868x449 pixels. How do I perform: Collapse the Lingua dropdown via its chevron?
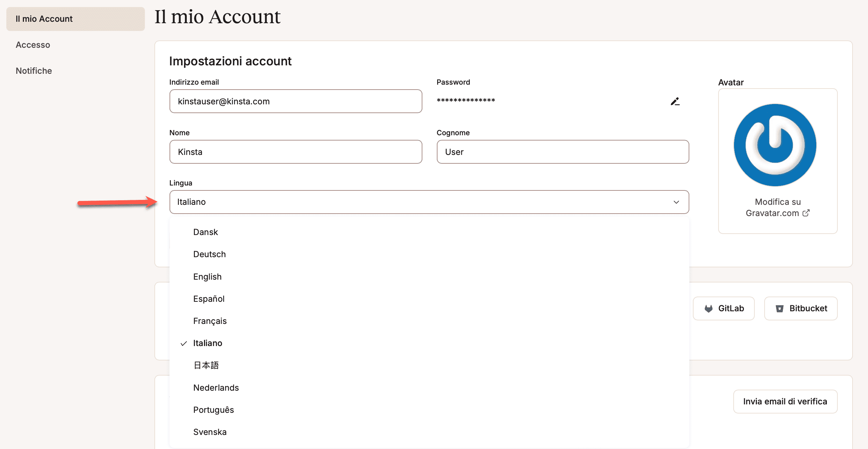[676, 202]
